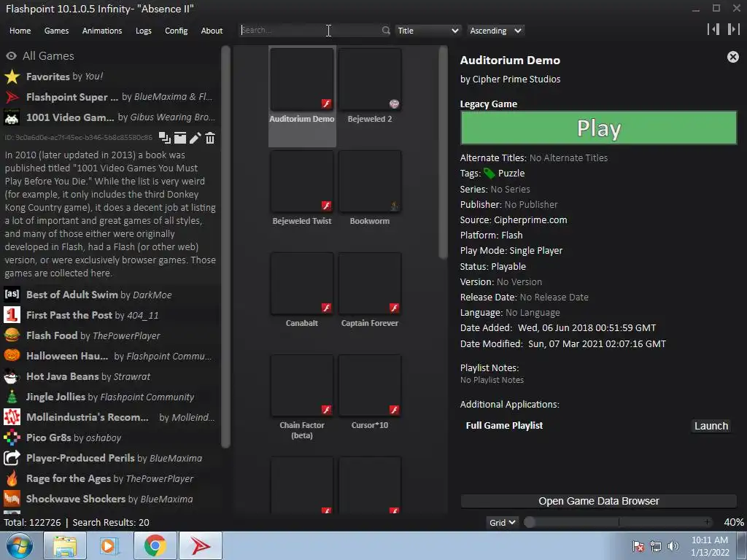Delete the playlist with the trash icon

click(x=210, y=138)
